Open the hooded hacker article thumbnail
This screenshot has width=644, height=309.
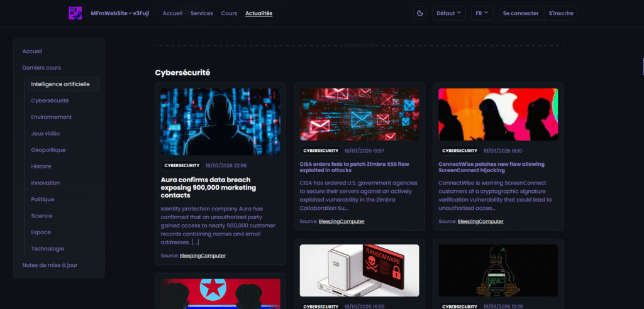(x=220, y=121)
